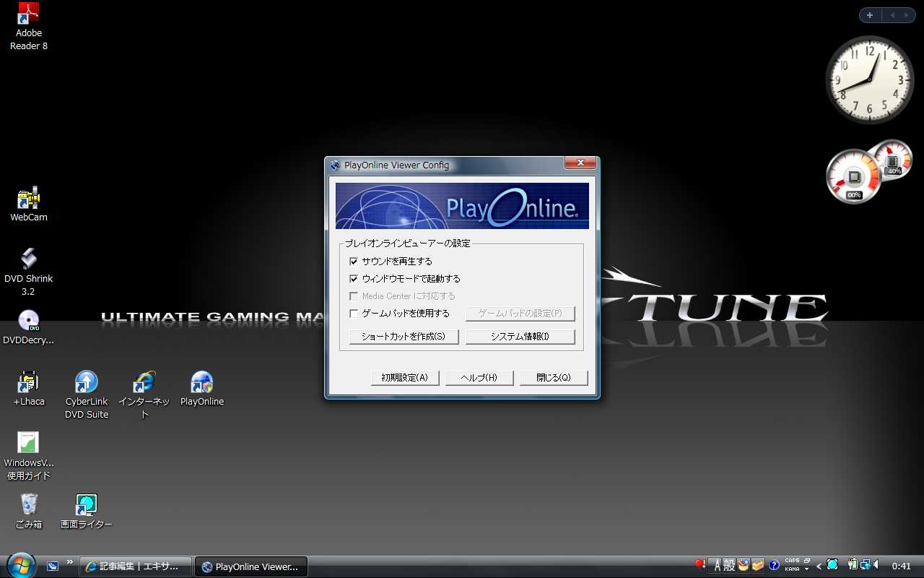The height and width of the screenshot is (578, 924).
Task: Open the Adobe Reader 8 desktop shortcut
Action: (x=29, y=26)
